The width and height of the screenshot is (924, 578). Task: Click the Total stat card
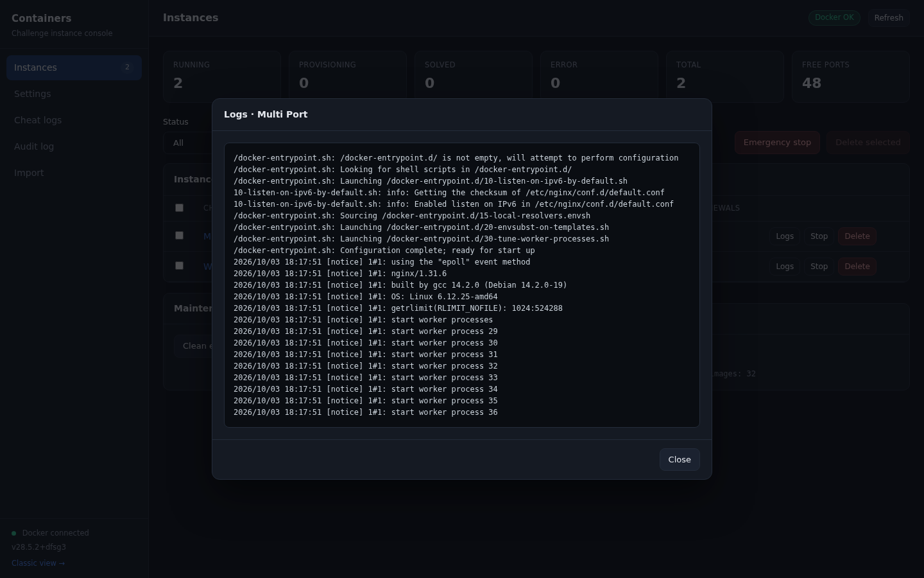724,76
